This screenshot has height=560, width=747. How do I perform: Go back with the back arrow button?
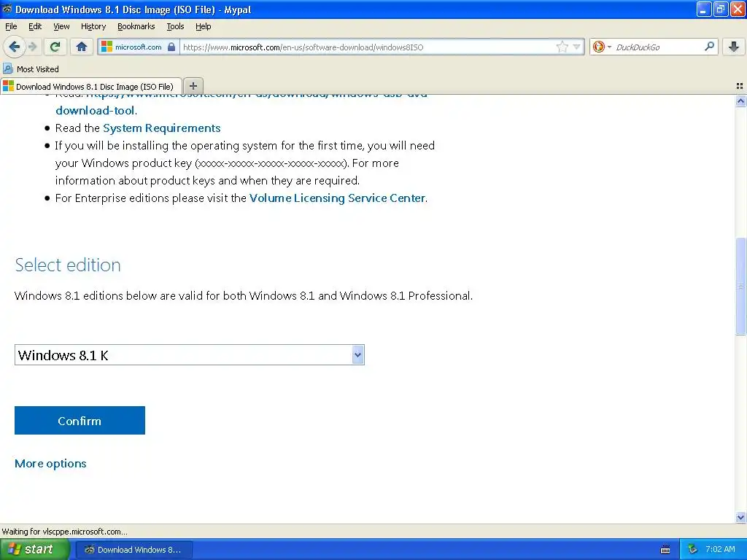pos(14,47)
